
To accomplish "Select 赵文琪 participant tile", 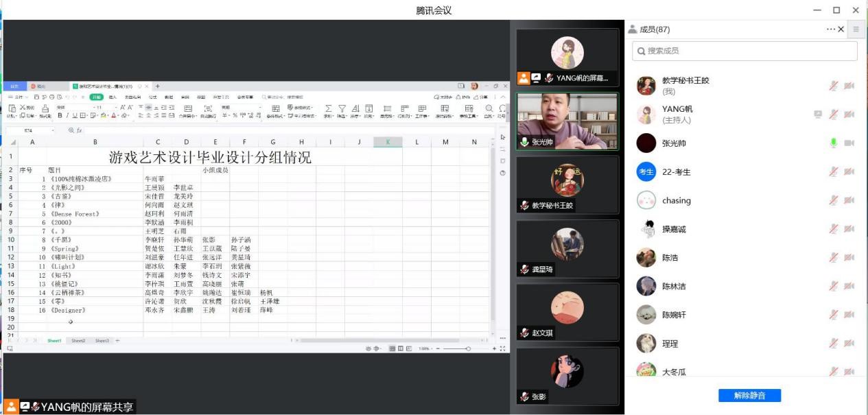I will 567,312.
